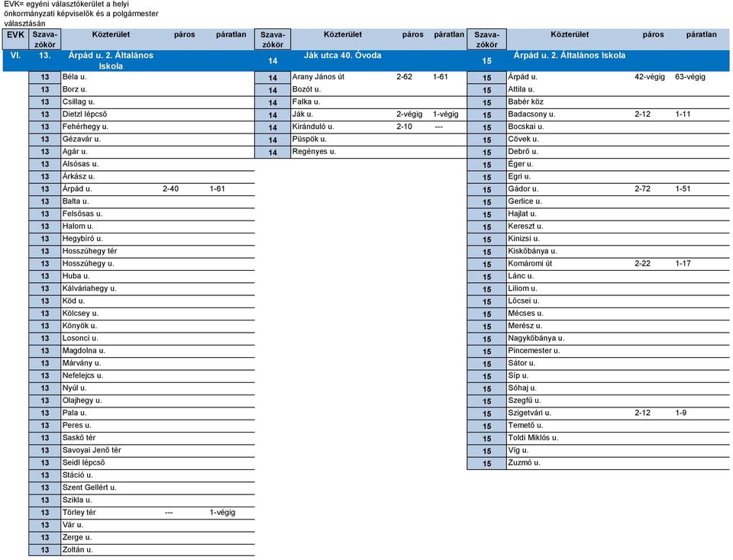
Task: Select the 'Attila u.' entry
Action: pos(521,89)
